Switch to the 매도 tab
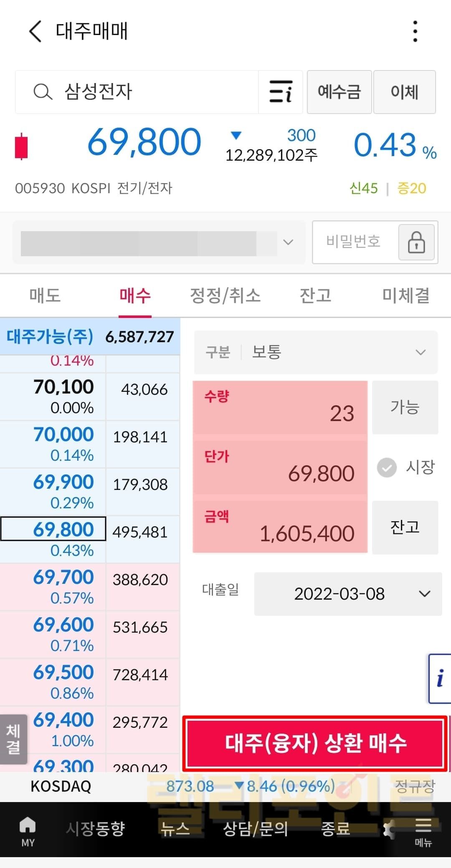451x868 pixels. coord(45,295)
